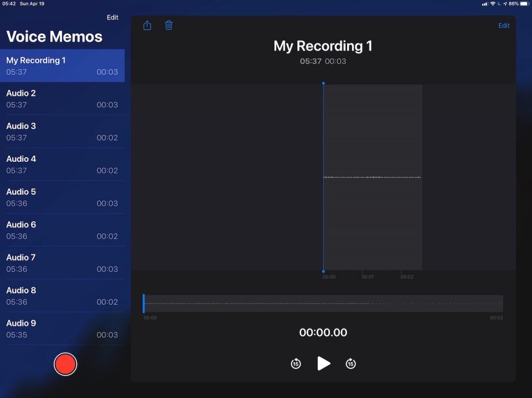
Task: Choose the Audio 7 recording
Action: pyautogui.click(x=62, y=263)
